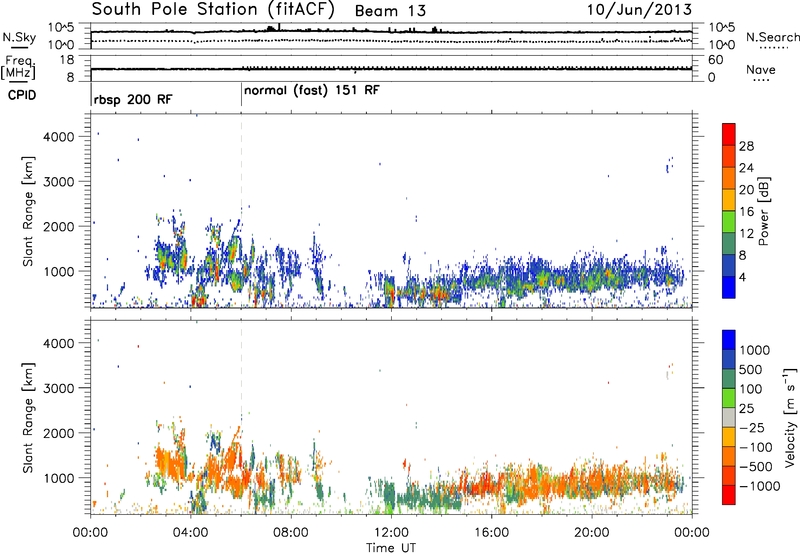The image size is (800, 554).
Task: Click the '04:00' time tick label
Action: click(190, 533)
